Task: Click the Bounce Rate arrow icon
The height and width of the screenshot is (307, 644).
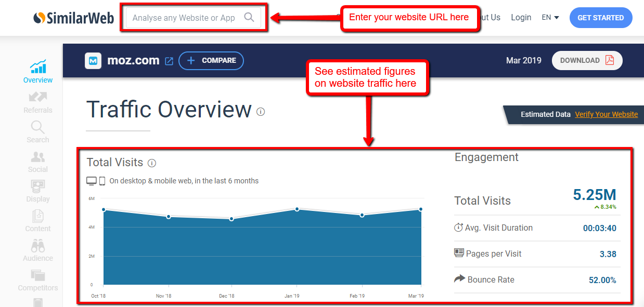Action: pos(459,279)
